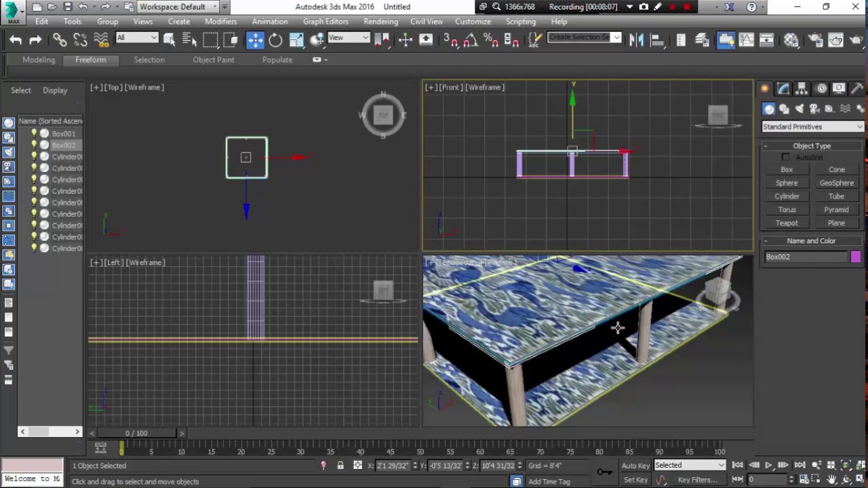Open Render Setup teapot icon
868x488 pixels.
click(815, 40)
